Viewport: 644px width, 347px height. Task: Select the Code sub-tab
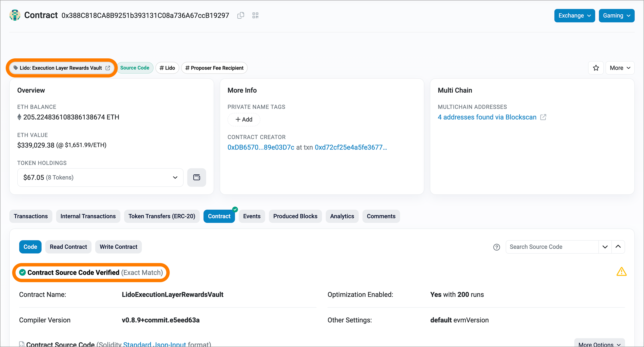click(x=30, y=247)
